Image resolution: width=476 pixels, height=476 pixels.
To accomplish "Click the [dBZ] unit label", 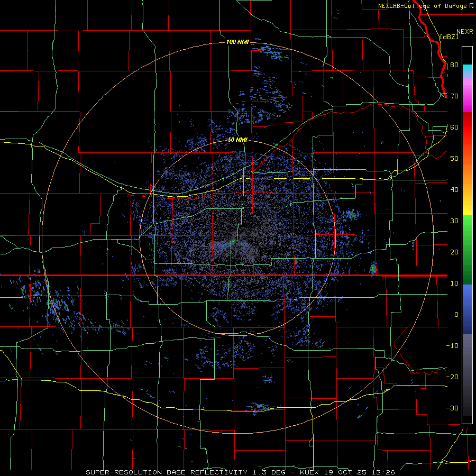I will pyautogui.click(x=449, y=36).
